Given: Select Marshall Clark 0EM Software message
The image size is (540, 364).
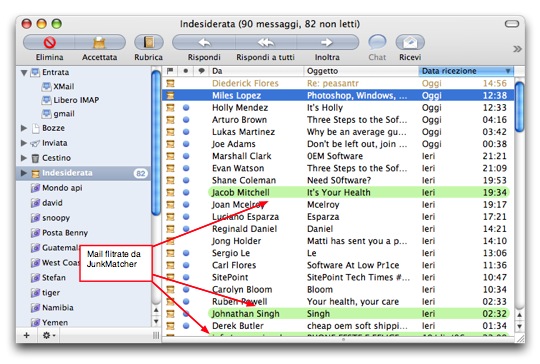Looking at the screenshot, I should 338,156.
